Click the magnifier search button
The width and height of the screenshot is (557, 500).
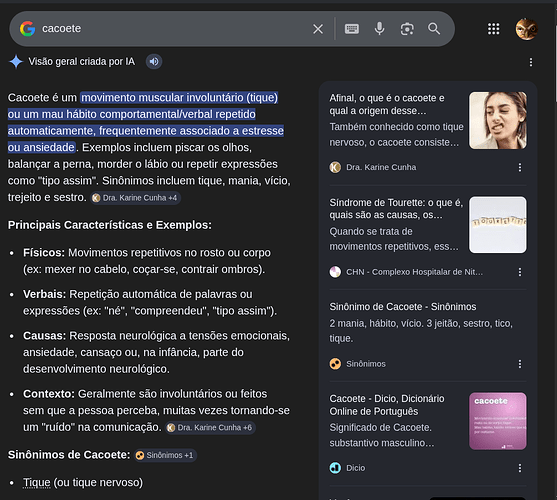point(434,28)
